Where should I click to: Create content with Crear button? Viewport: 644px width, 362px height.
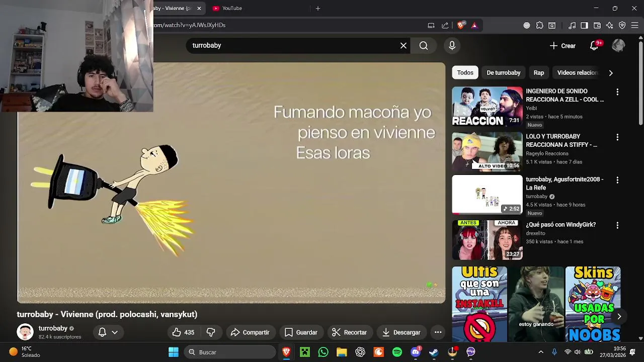(x=562, y=46)
